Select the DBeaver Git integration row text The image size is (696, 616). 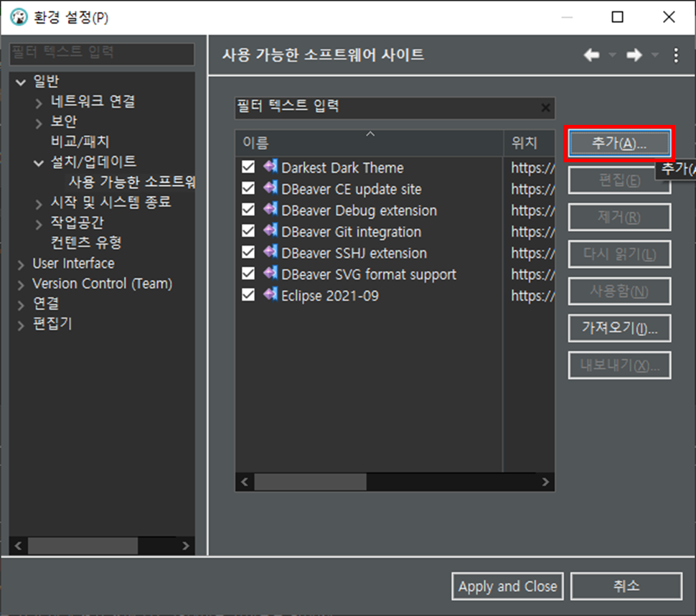pyautogui.click(x=351, y=232)
